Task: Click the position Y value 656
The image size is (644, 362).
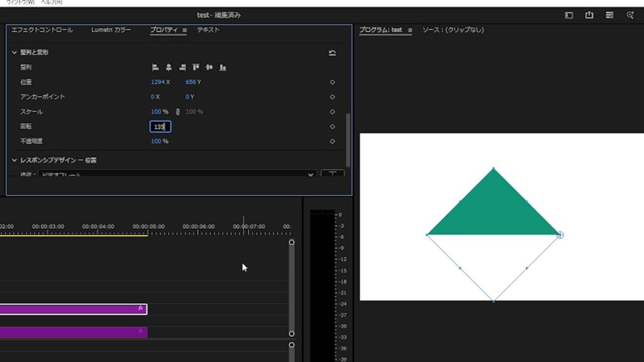Action: click(191, 82)
